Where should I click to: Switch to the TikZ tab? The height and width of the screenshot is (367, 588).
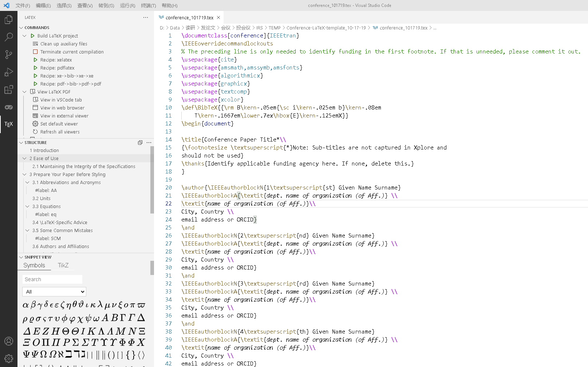[x=63, y=265]
